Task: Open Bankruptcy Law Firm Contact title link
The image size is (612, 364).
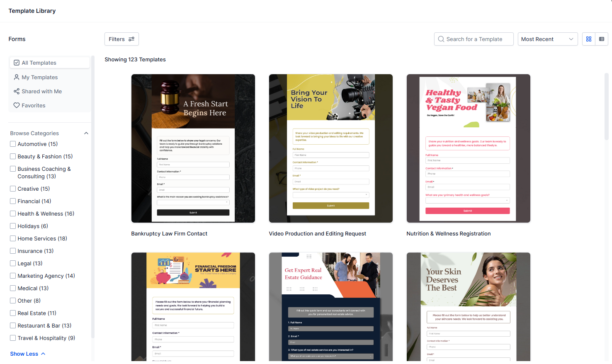Action: 169,234
